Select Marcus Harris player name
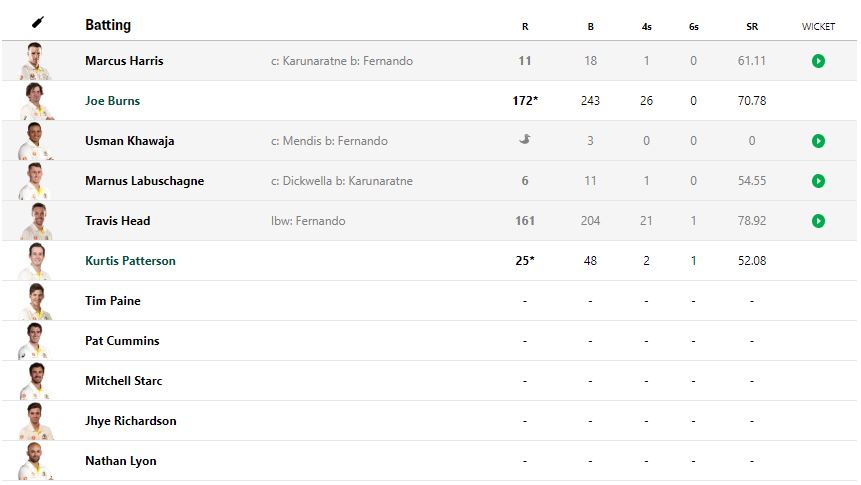Screen dimensions: 861x485 pos(124,61)
